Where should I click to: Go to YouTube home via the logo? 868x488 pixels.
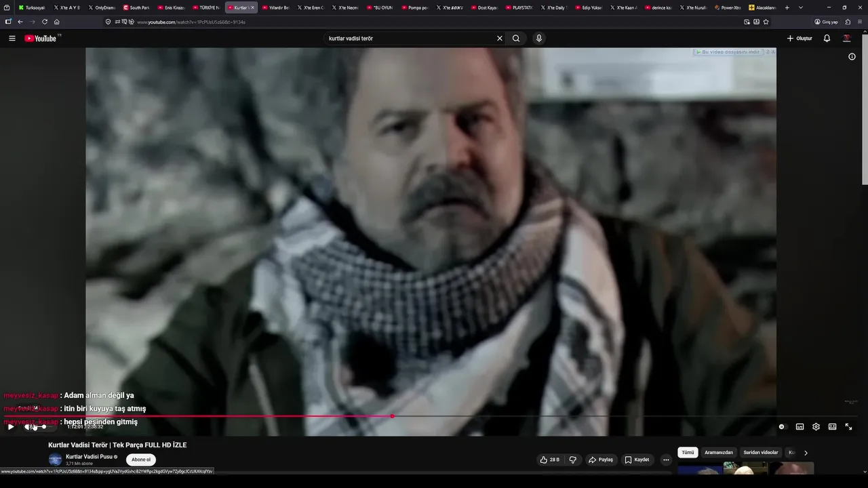[x=42, y=39]
